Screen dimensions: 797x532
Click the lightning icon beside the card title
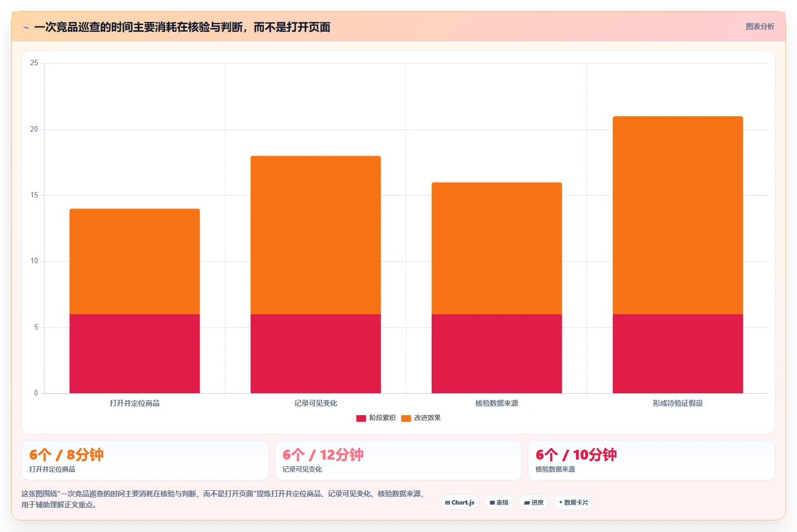coord(26,27)
